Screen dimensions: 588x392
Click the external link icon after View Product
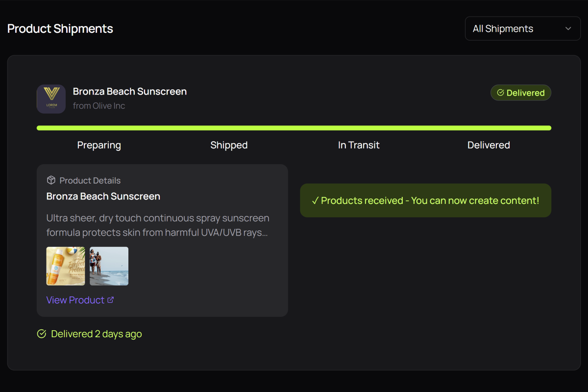110,300
